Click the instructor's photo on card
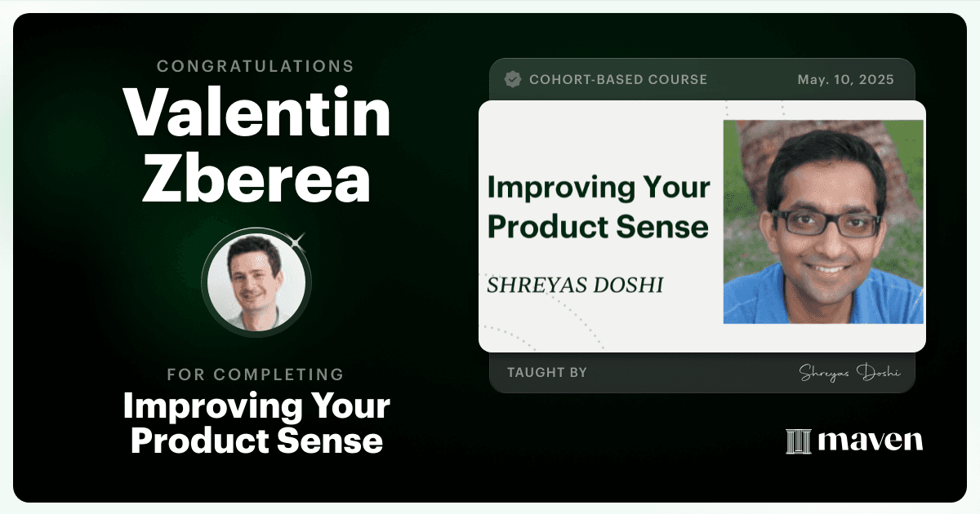The width and height of the screenshot is (980, 514). (x=823, y=222)
